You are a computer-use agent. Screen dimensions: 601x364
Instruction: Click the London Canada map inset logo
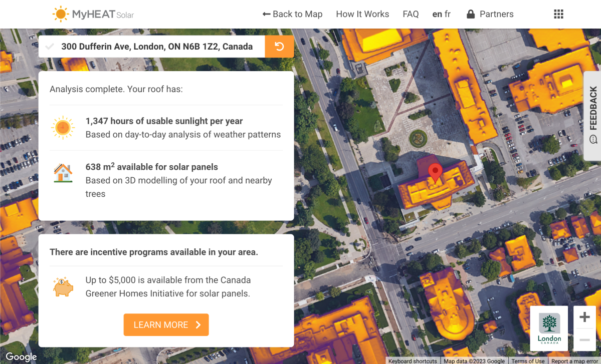[x=548, y=328]
